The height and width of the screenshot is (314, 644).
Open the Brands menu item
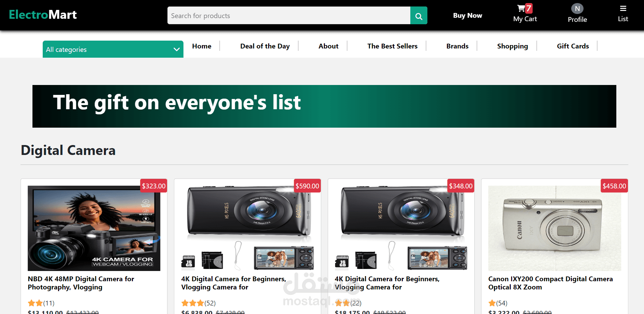click(x=457, y=46)
